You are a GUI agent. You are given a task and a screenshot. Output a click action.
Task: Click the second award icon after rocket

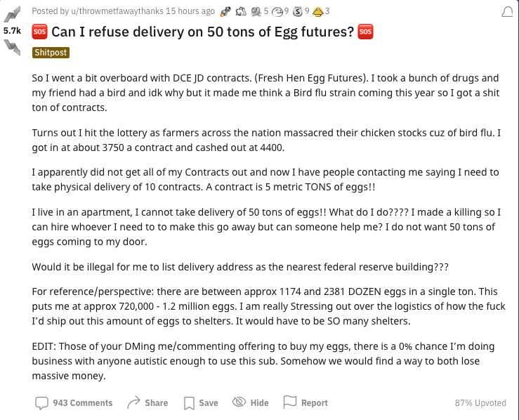[x=240, y=11]
